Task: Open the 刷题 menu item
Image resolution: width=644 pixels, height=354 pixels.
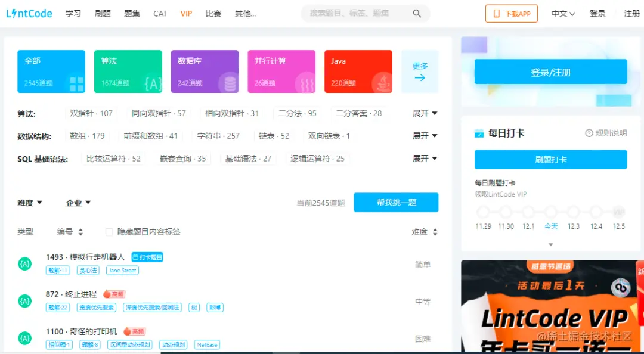Action: click(102, 13)
